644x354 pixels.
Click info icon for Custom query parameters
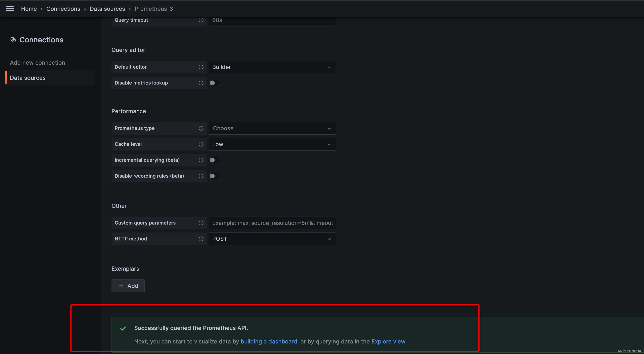[201, 223]
